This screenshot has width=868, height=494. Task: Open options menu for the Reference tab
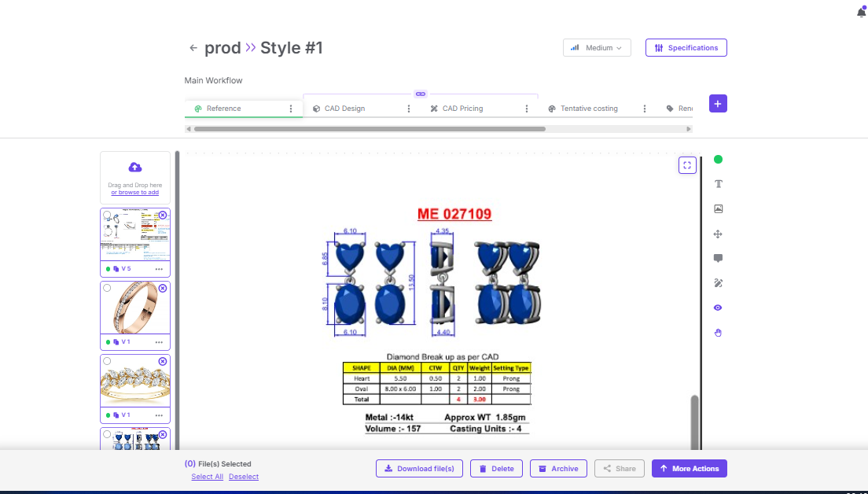coord(291,109)
